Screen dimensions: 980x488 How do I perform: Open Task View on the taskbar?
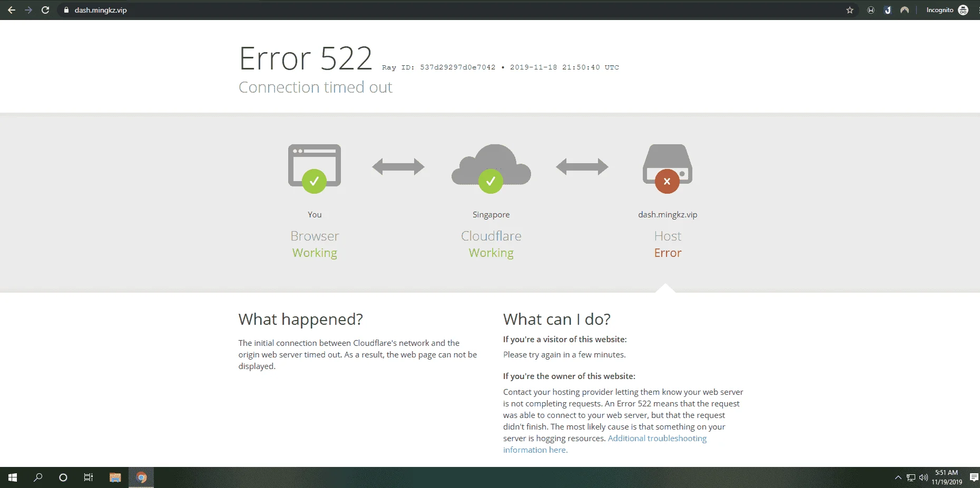(89, 477)
